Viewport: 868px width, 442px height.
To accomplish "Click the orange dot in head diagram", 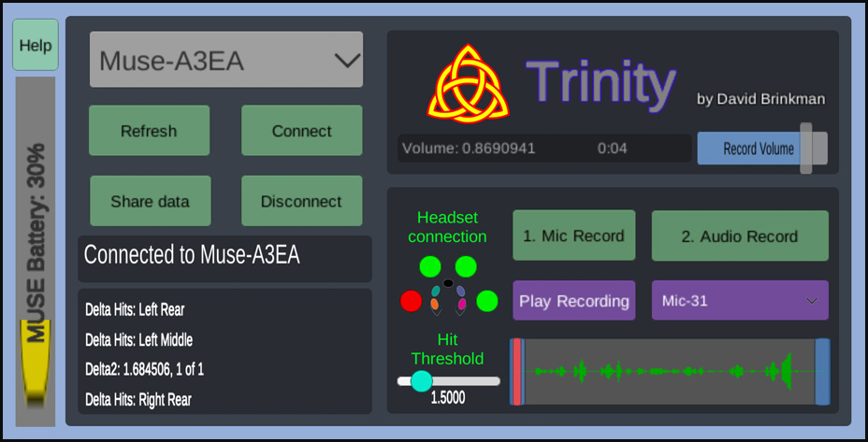I will 435,304.
